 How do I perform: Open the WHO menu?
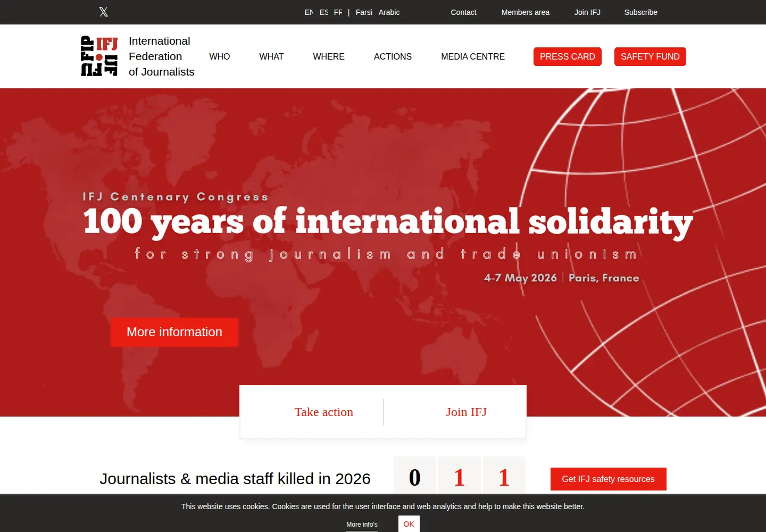(x=220, y=56)
